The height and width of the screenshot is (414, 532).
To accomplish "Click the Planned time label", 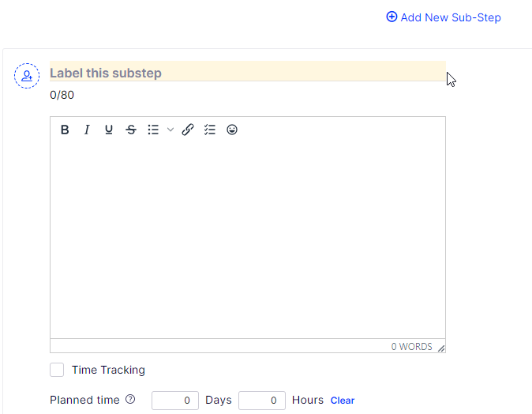I will (84, 400).
